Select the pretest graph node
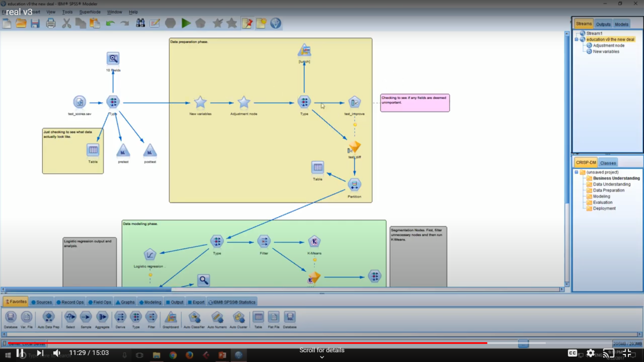The image size is (644, 362). (x=123, y=150)
